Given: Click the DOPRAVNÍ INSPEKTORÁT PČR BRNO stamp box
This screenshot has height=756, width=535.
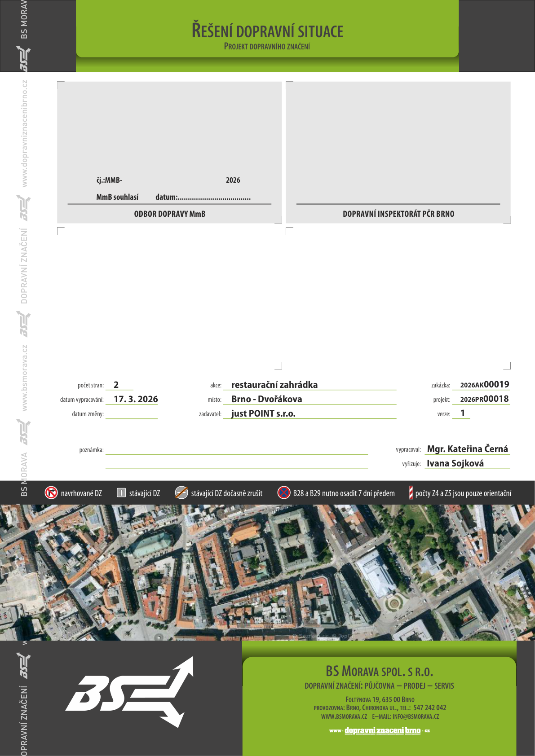Looking at the screenshot, I should (x=398, y=152).
